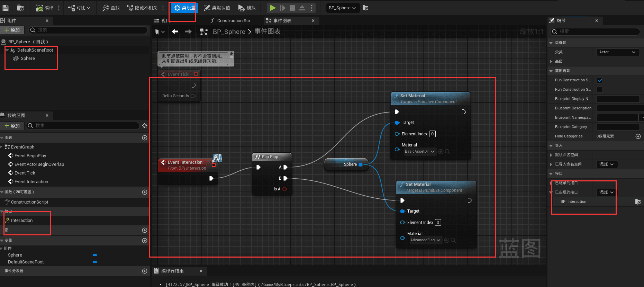644x287 pixels.
Task: Expand the 高级 advanced section
Action: coord(551,62)
